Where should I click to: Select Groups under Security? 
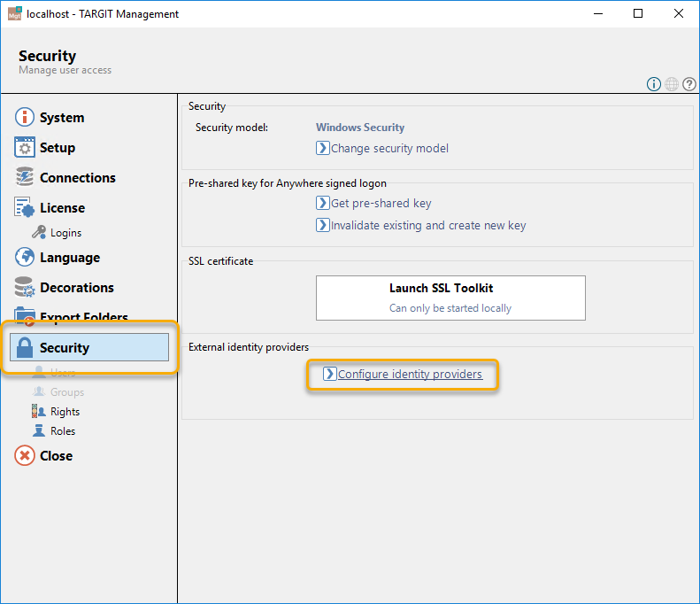tap(67, 392)
